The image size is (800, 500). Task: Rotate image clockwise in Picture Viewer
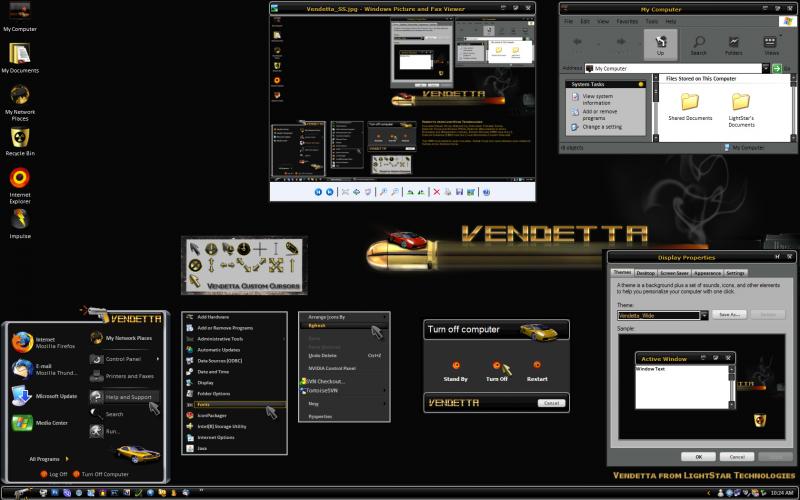coord(410,192)
